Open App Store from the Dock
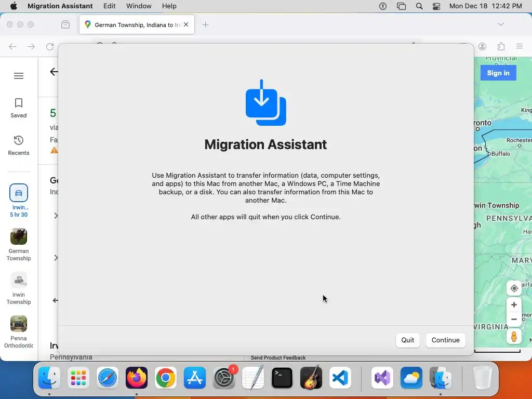The image size is (532, 399). 195,378
